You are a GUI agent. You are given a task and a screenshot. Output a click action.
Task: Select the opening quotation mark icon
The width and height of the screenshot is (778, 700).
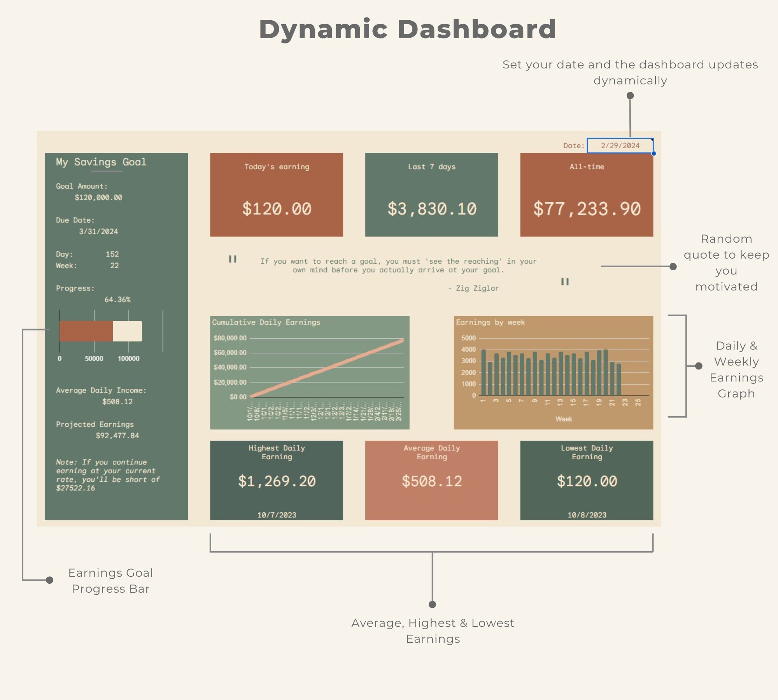(x=232, y=259)
